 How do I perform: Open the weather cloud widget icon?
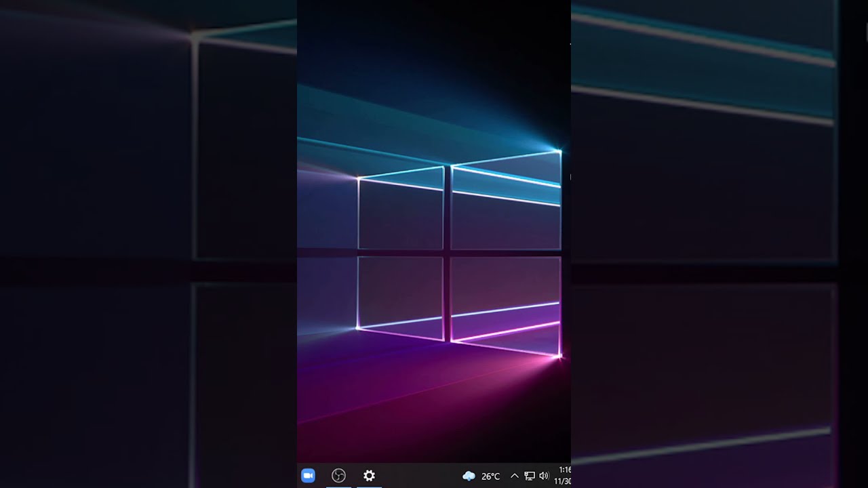click(469, 476)
